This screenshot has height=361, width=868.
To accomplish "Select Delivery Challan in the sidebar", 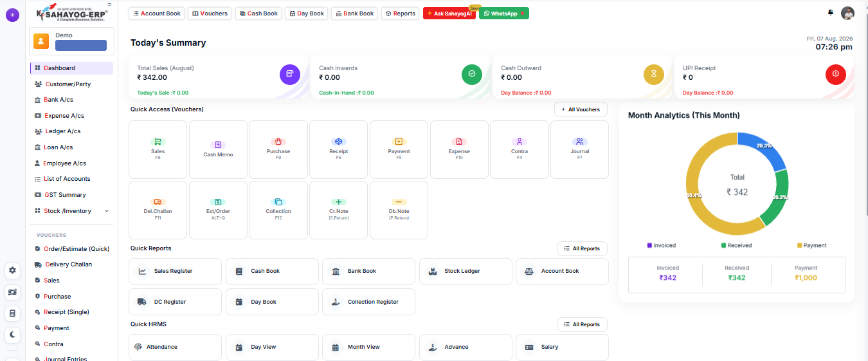I will (x=71, y=264).
